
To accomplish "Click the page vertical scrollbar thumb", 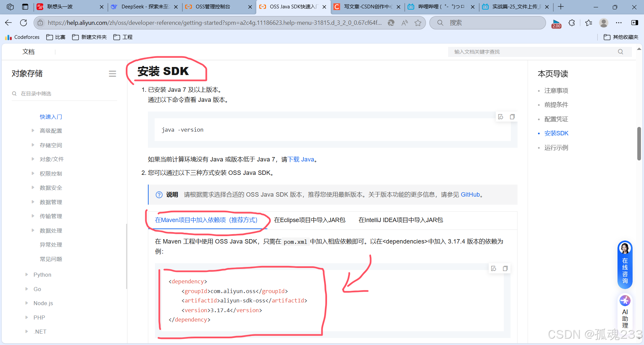I will (x=639, y=143).
